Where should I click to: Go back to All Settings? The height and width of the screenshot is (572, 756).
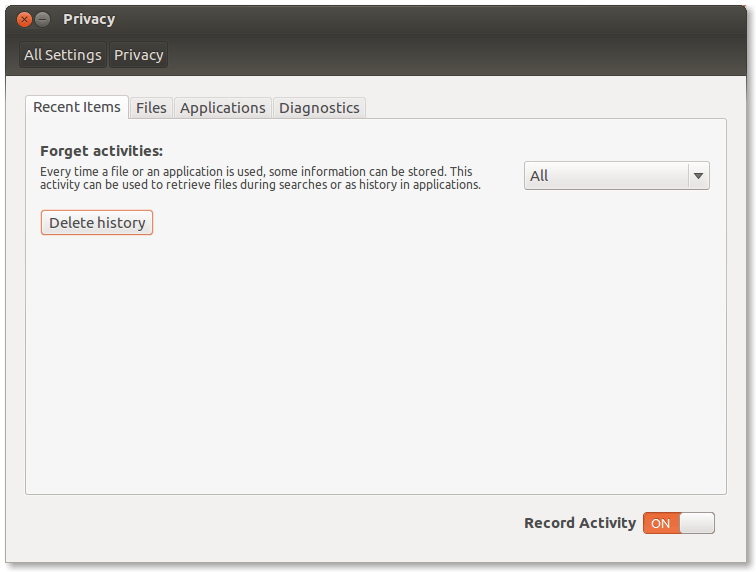pos(62,55)
